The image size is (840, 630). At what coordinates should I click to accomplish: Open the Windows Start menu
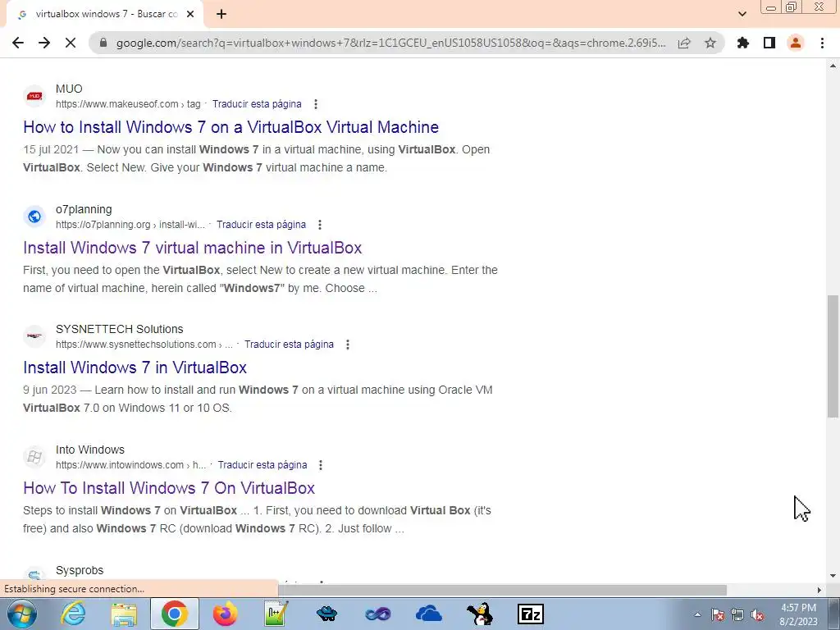tap(21, 614)
